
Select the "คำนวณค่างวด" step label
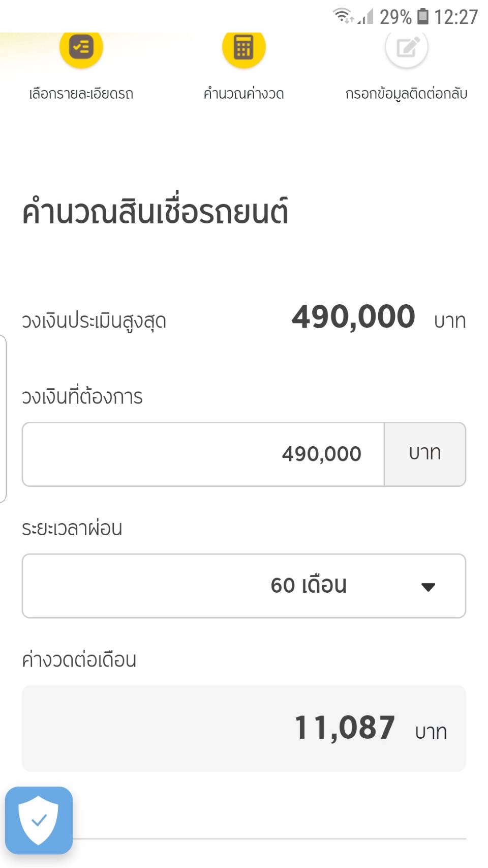[243, 94]
